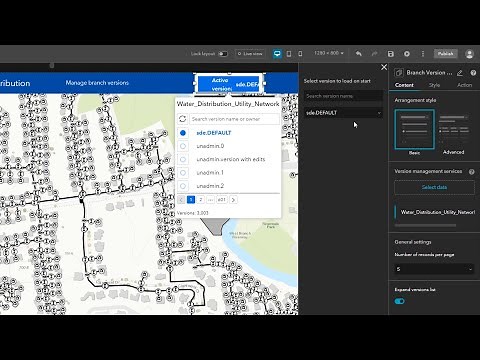Open Version management services help icon
Screen dimensions: 480x360
[472, 172]
